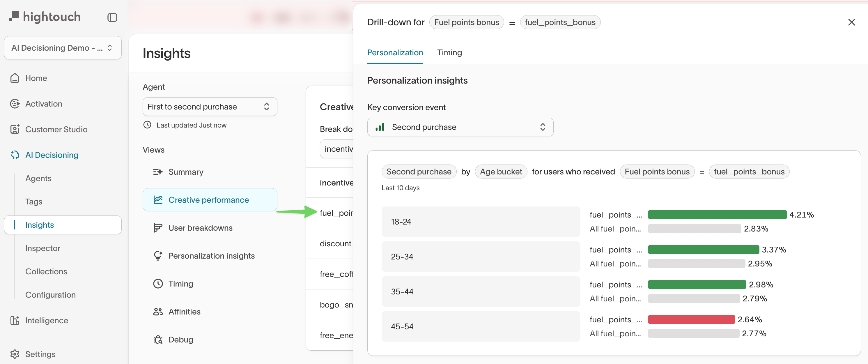
Task: Collapse the left sidebar with the panel toggle
Action: [x=112, y=17]
